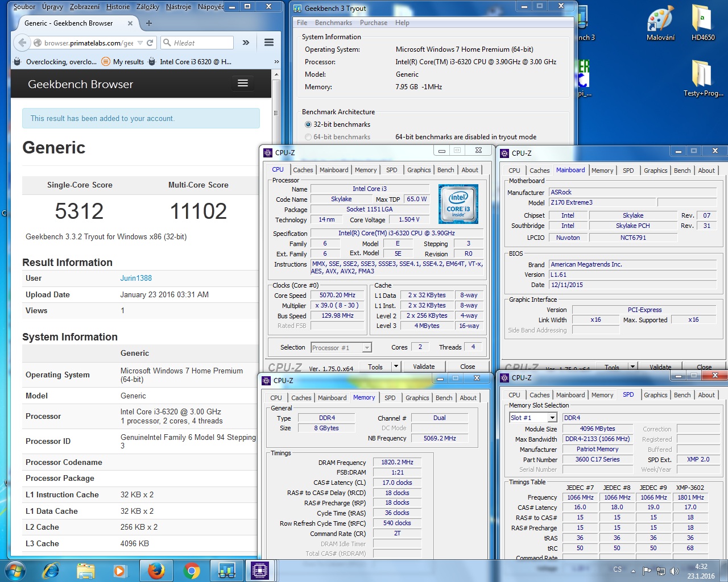The image size is (728, 582).
Task: Click the Geekbench page vertical scrollbar
Action: (276, 313)
